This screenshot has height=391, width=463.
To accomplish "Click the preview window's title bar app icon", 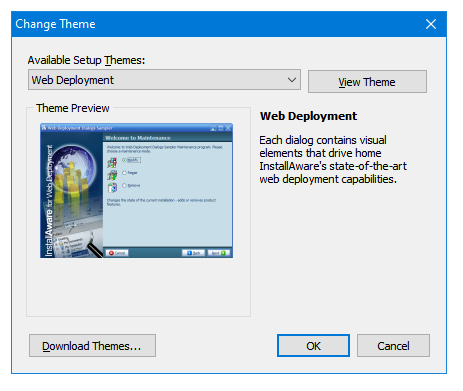I will pos(44,128).
